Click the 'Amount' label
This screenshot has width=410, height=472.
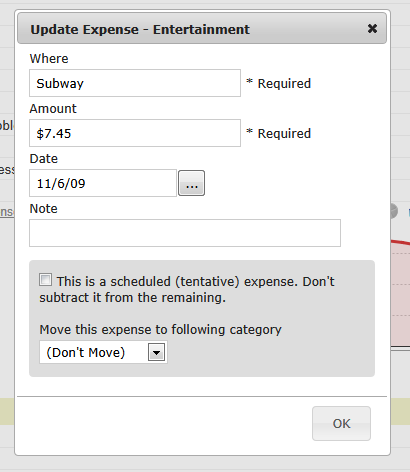pos(53,109)
